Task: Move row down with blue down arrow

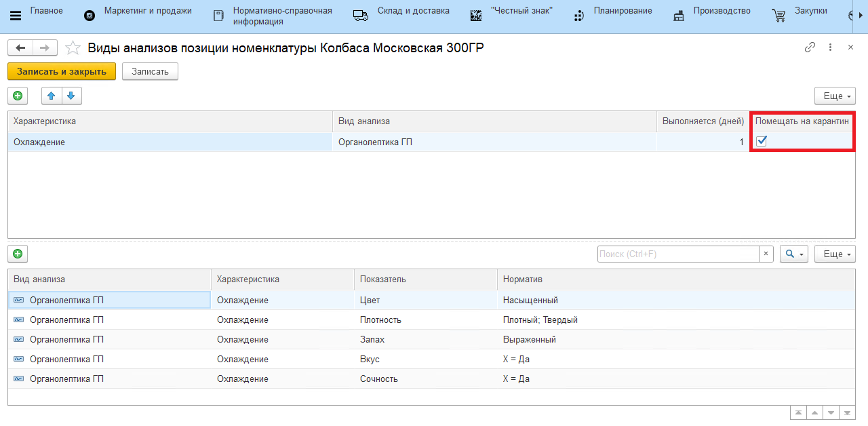Action: 71,96
